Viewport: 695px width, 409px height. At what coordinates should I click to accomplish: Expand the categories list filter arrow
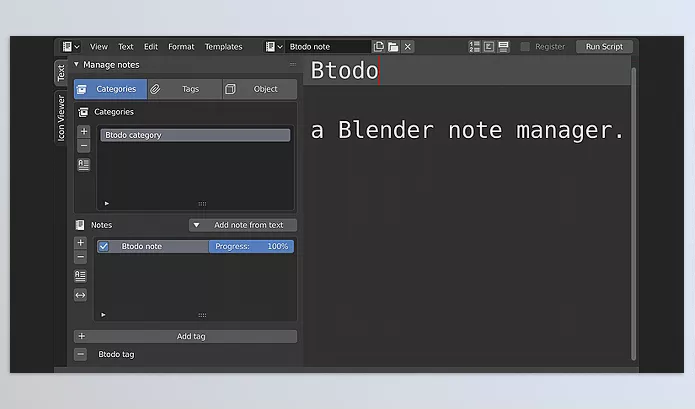click(106, 203)
